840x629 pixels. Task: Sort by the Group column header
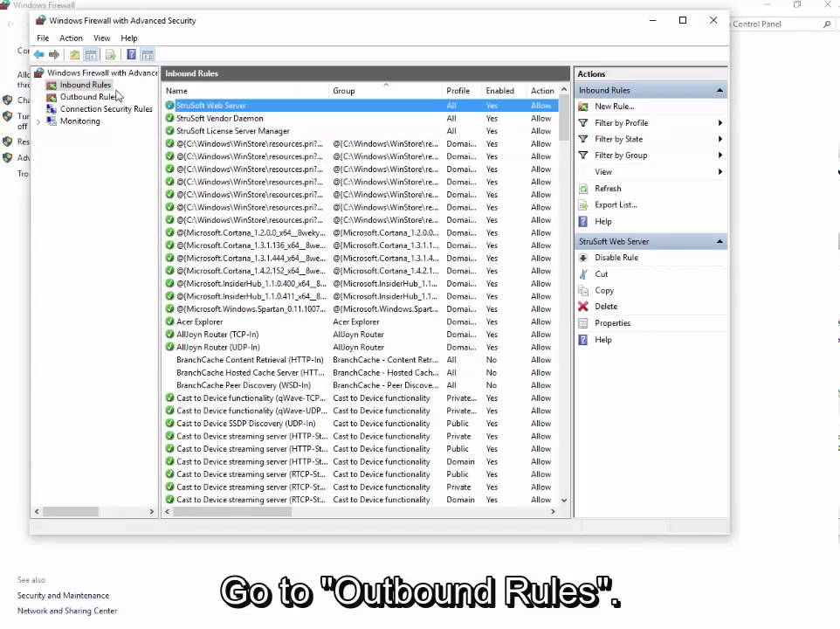coord(386,91)
